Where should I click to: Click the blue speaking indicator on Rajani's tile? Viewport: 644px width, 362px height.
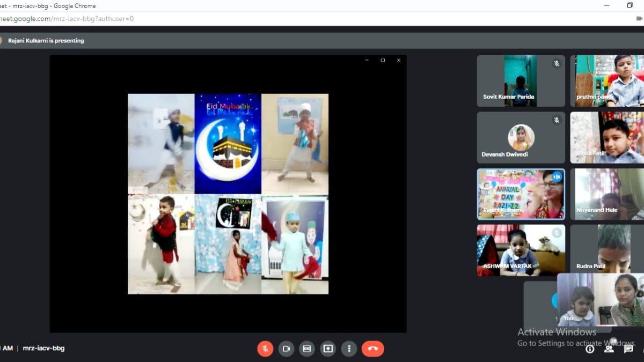(557, 176)
